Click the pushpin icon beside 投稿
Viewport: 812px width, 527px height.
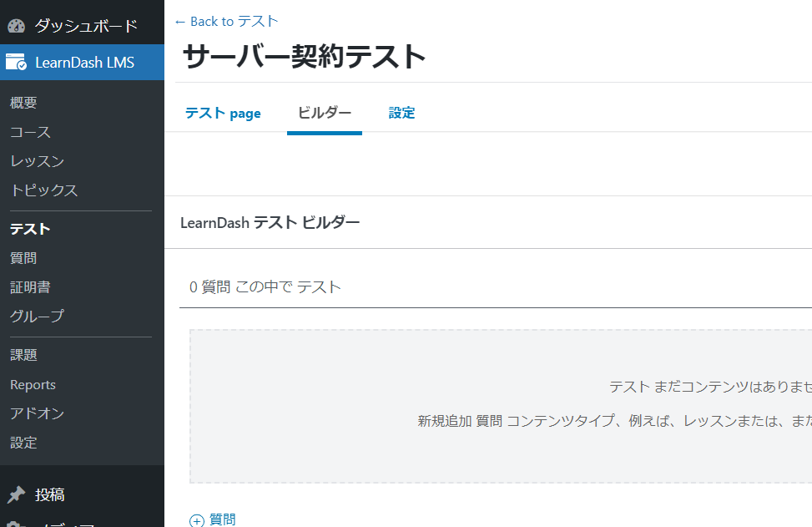[16, 494]
